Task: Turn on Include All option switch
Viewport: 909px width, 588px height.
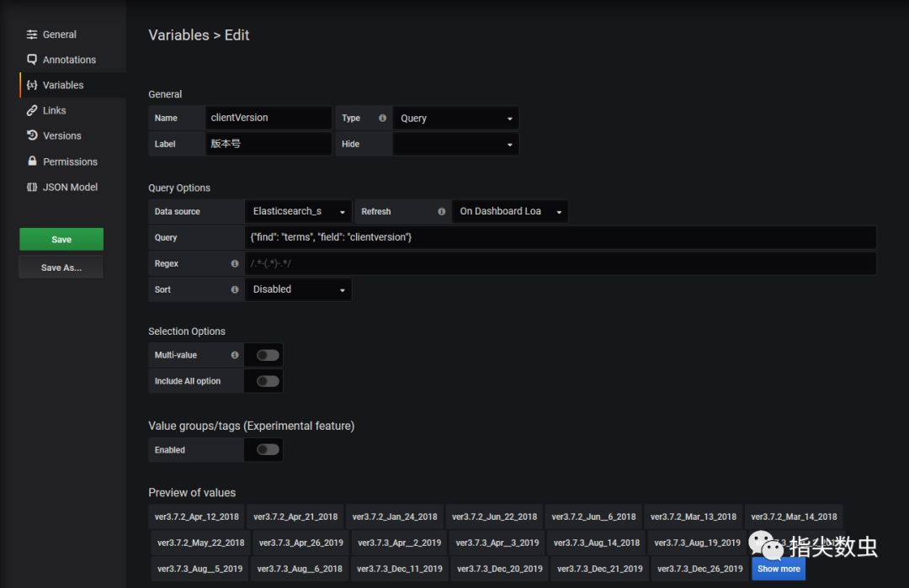Action: click(x=268, y=381)
